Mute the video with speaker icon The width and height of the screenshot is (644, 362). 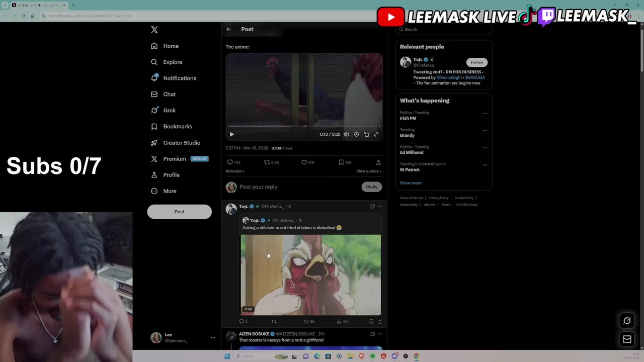(x=346, y=134)
